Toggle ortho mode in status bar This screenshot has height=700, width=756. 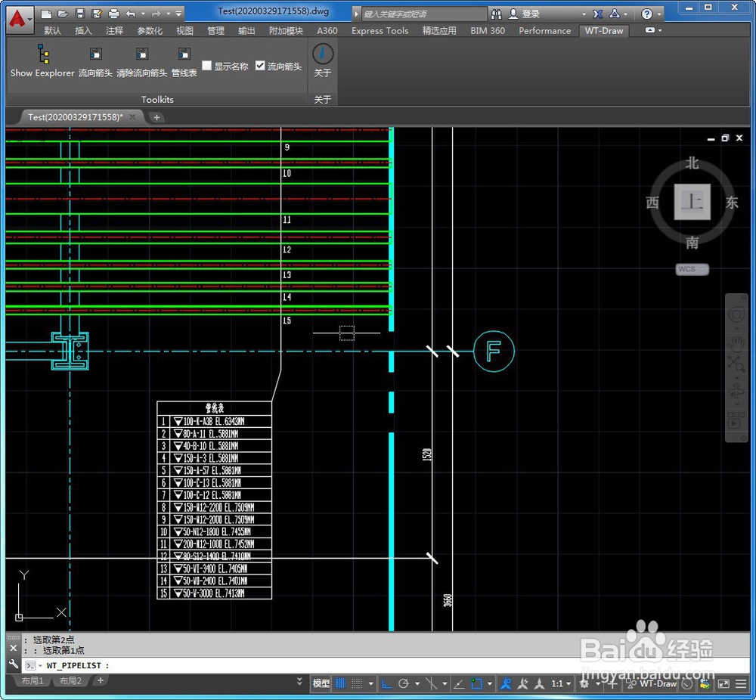pos(386,683)
